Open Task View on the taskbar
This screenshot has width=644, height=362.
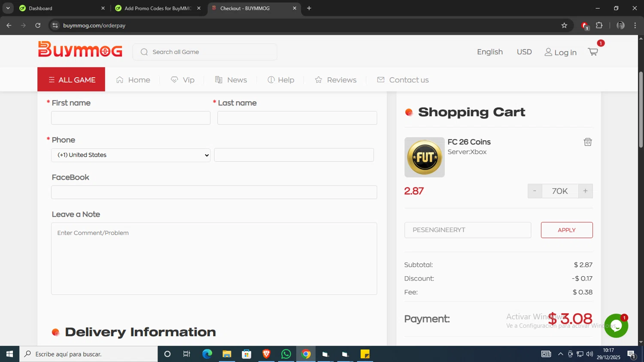[187, 354]
